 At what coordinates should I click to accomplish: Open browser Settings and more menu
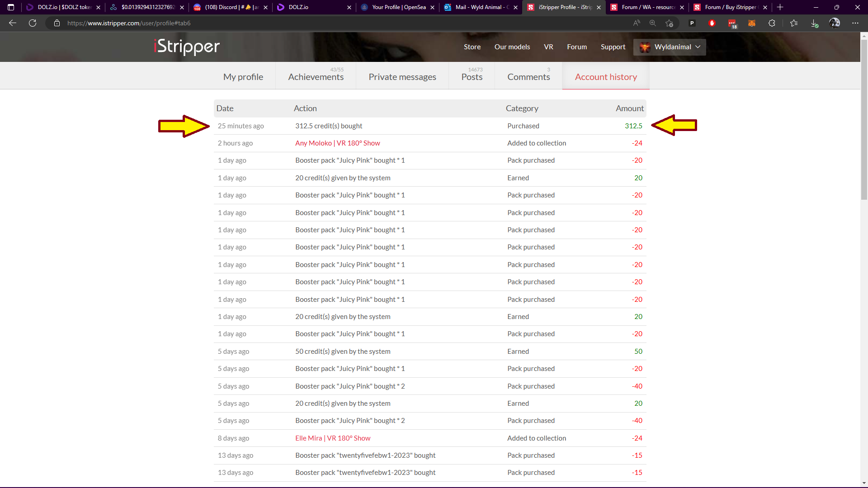[855, 23]
